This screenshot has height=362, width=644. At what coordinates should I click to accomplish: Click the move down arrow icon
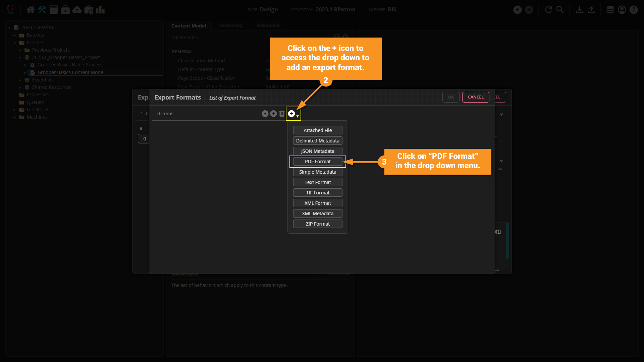pyautogui.click(x=273, y=114)
